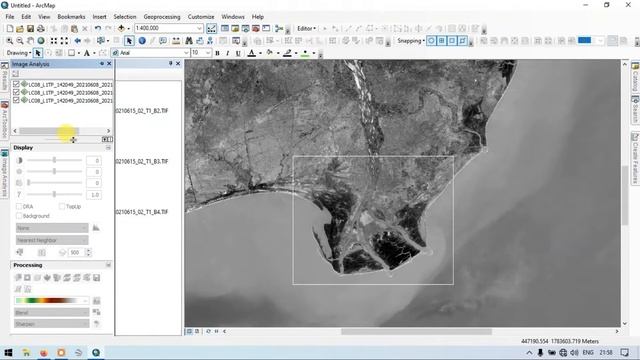Uncheck the first LC08 layer checkbox
Viewport: 640px width, 360px height.
click(x=16, y=84)
